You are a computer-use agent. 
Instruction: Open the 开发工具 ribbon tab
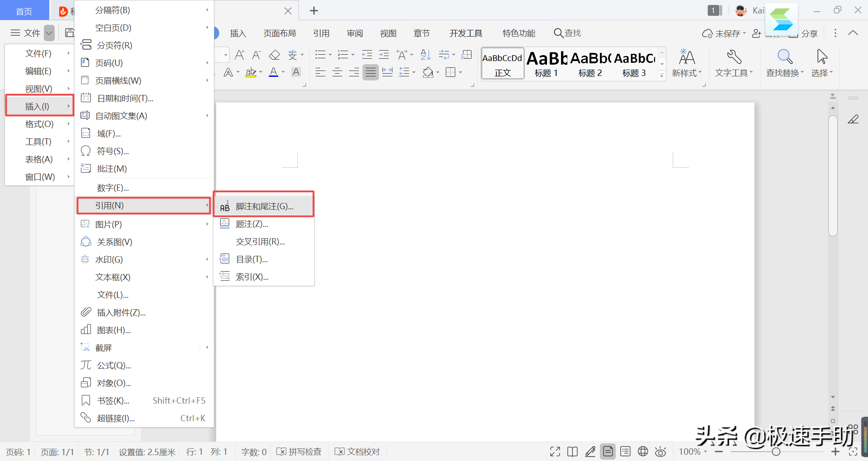point(466,33)
